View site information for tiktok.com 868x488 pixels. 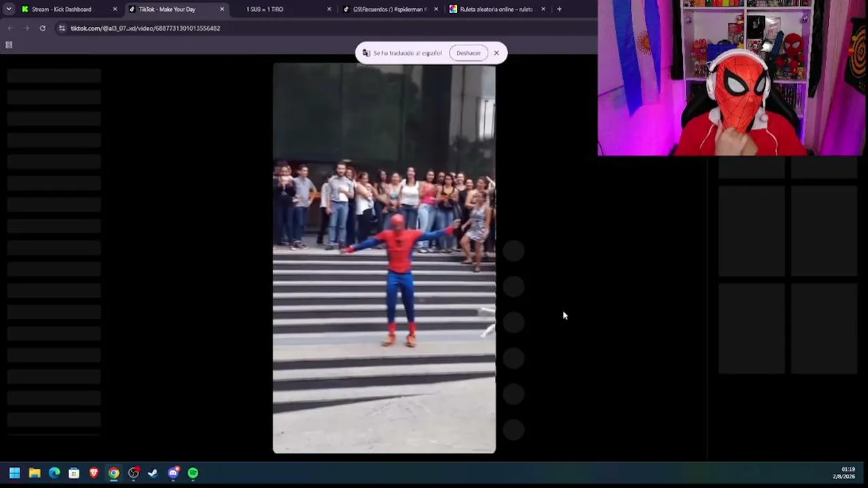[62, 28]
